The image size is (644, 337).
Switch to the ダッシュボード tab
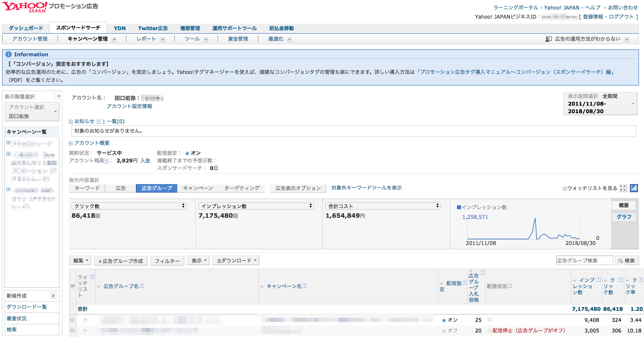[26, 28]
